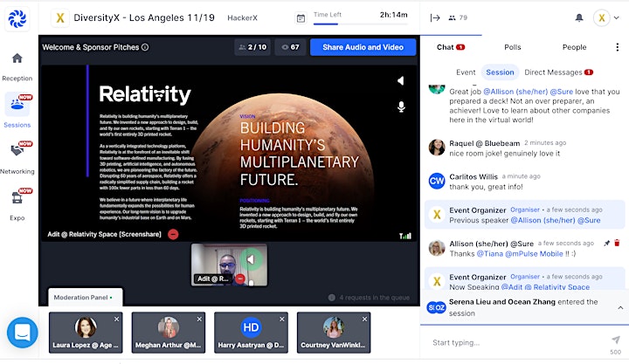Click the Time Left progress bar
629x364 pixels.
click(x=360, y=24)
